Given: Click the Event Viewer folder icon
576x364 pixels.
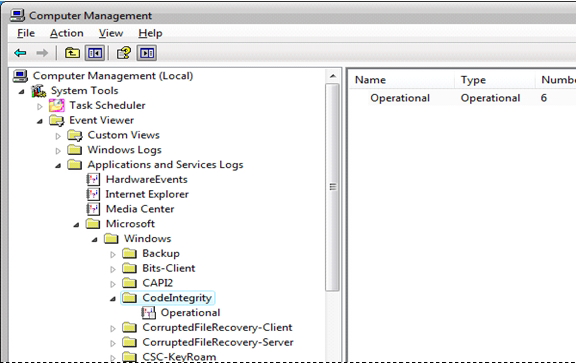Looking at the screenshot, I should coord(57,120).
